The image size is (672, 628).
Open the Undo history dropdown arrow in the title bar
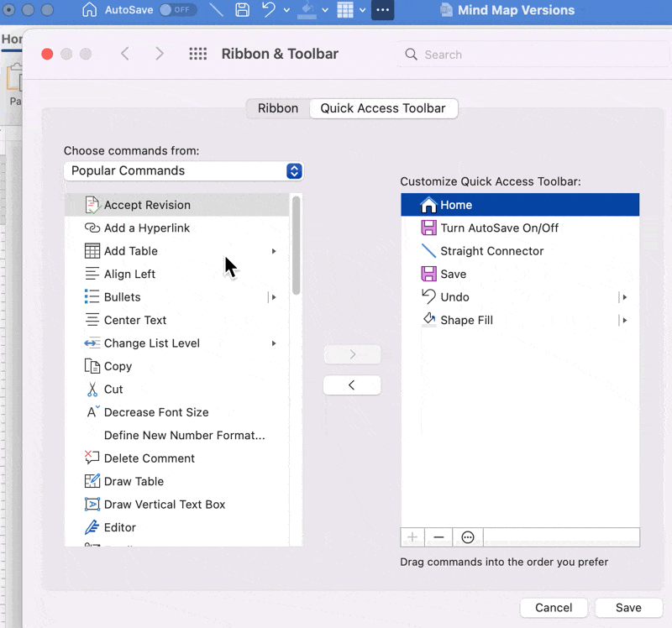click(286, 10)
